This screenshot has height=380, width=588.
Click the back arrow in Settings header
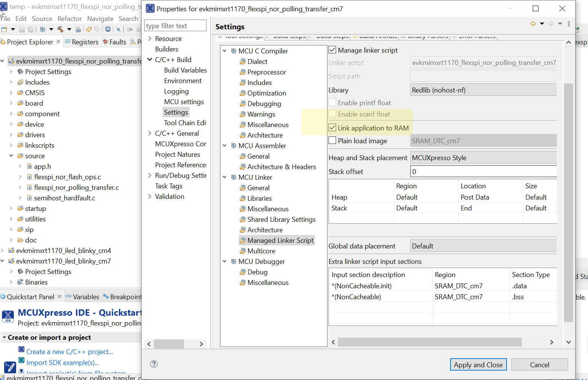point(533,24)
